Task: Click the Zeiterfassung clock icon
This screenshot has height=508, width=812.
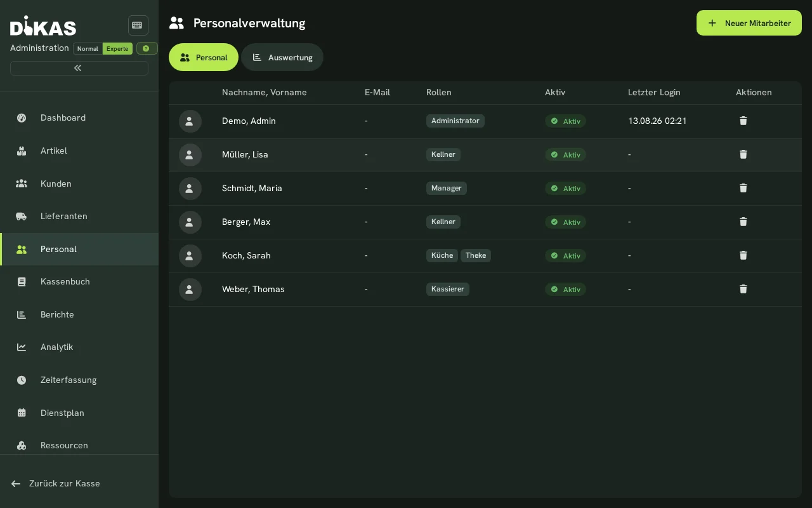Action: point(22,380)
